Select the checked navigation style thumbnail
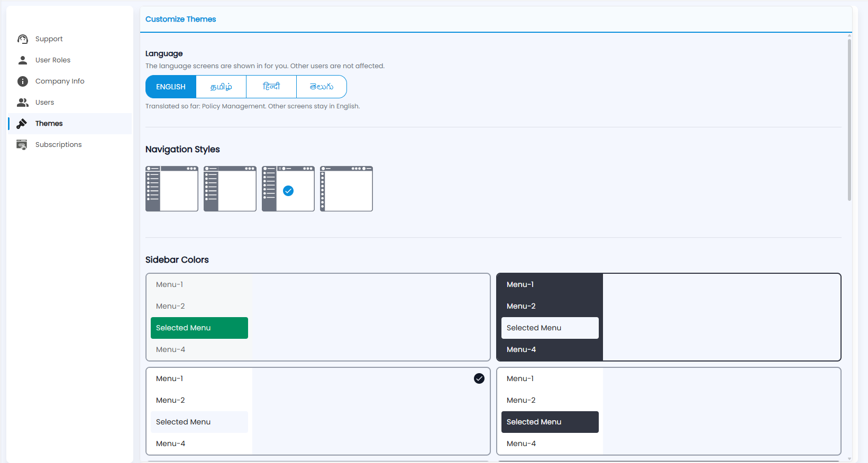868x463 pixels. point(288,189)
